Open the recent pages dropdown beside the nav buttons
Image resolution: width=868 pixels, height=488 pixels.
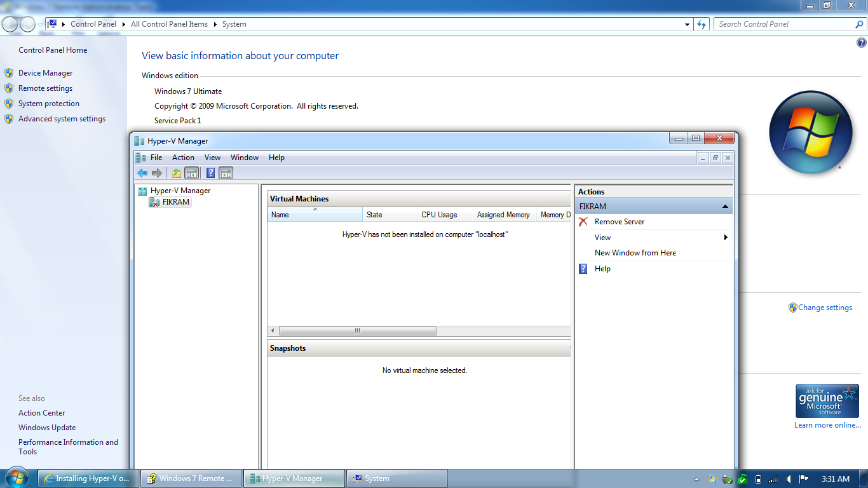[x=41, y=24]
